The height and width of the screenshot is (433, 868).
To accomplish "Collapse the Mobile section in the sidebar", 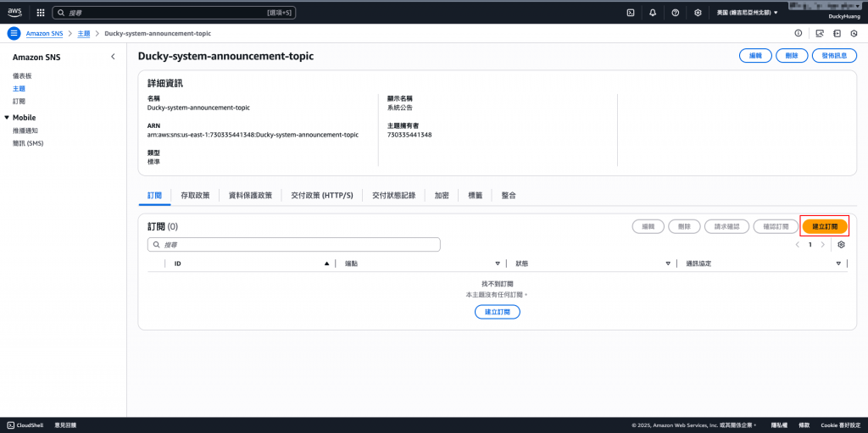I will tap(7, 118).
